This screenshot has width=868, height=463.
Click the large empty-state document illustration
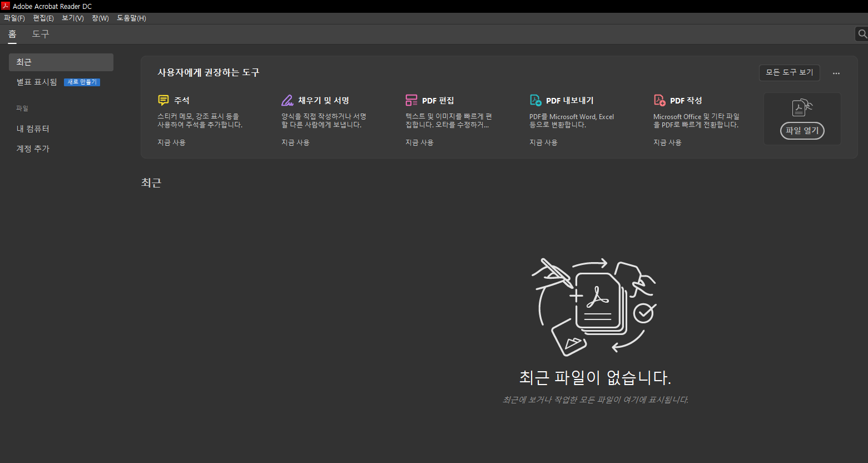click(594, 307)
